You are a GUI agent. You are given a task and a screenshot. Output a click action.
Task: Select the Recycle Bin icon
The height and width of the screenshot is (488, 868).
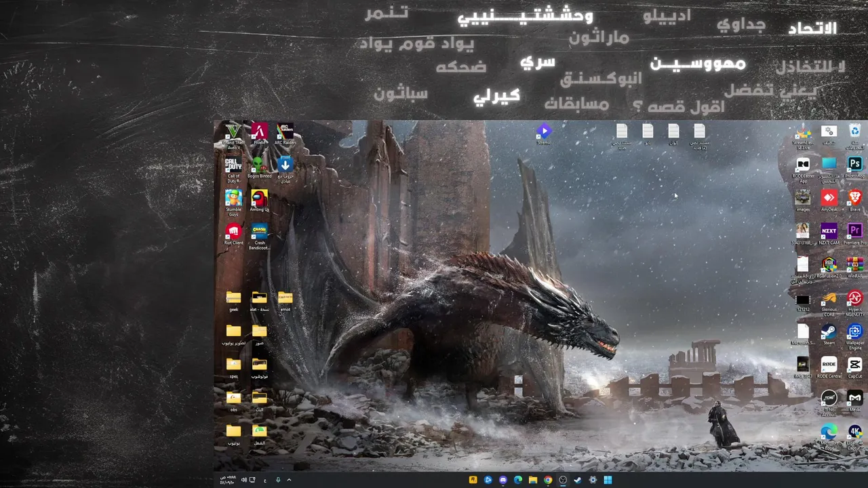(x=854, y=136)
